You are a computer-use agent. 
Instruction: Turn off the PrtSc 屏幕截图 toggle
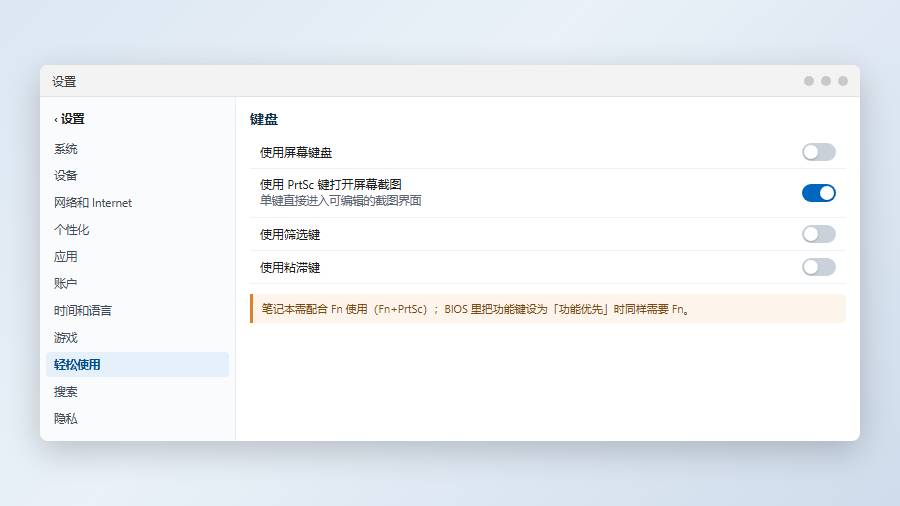pos(818,193)
